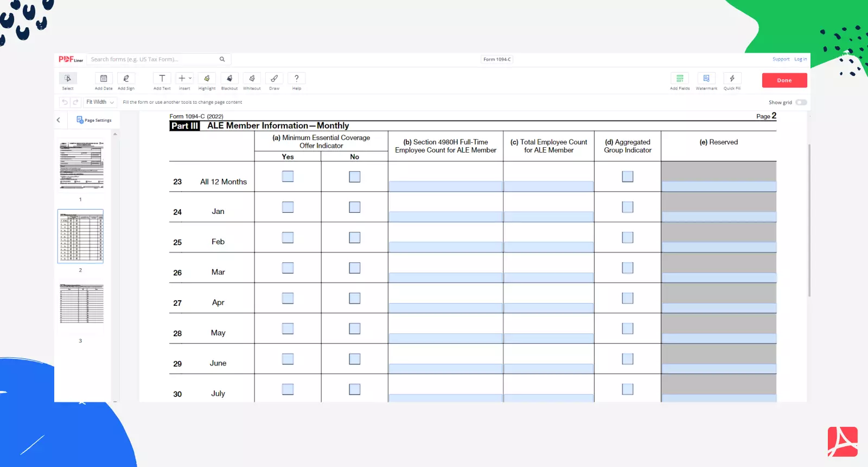868x467 pixels.
Task: Click Full-Time Employee Count field for All 12 Months
Action: tap(445, 187)
